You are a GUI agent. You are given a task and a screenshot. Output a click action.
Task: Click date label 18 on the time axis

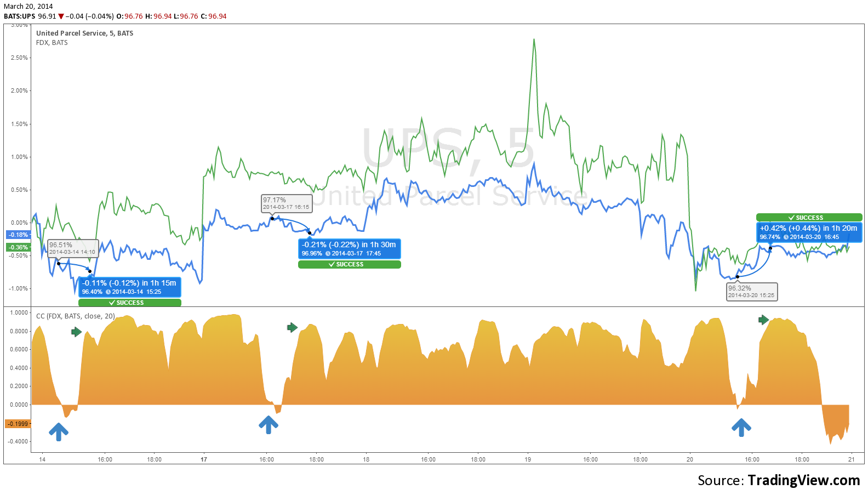[x=366, y=459]
